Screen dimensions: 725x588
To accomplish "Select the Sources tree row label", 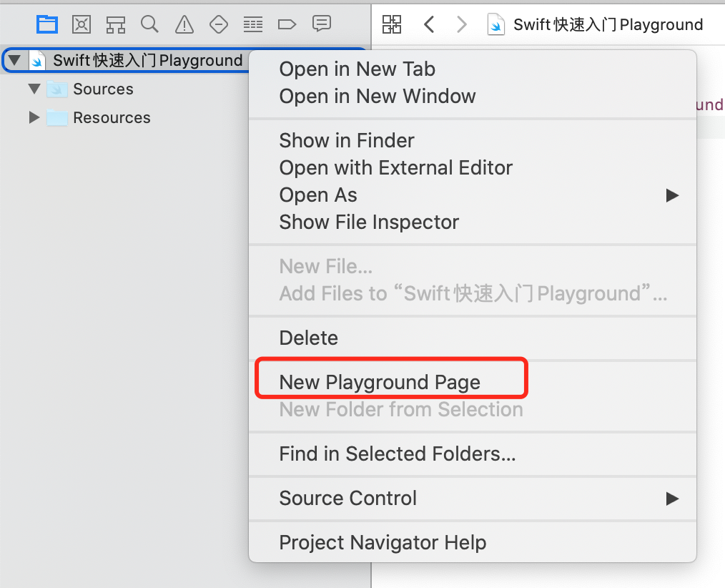I will [103, 89].
